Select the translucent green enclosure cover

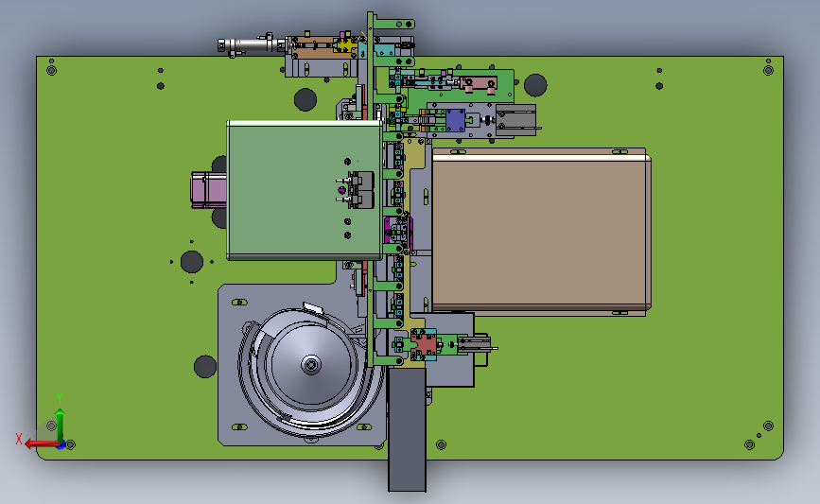305,190
